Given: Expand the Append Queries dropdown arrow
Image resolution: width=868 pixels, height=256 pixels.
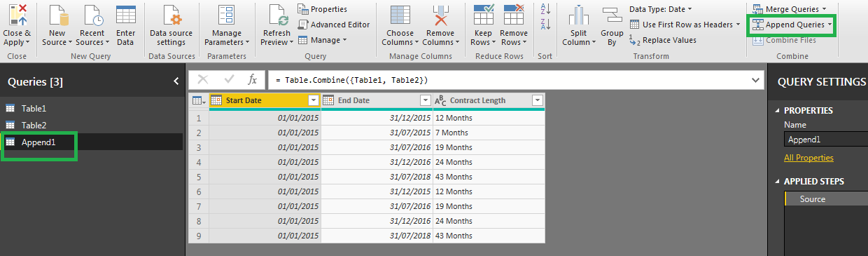Looking at the screenshot, I should [830, 25].
